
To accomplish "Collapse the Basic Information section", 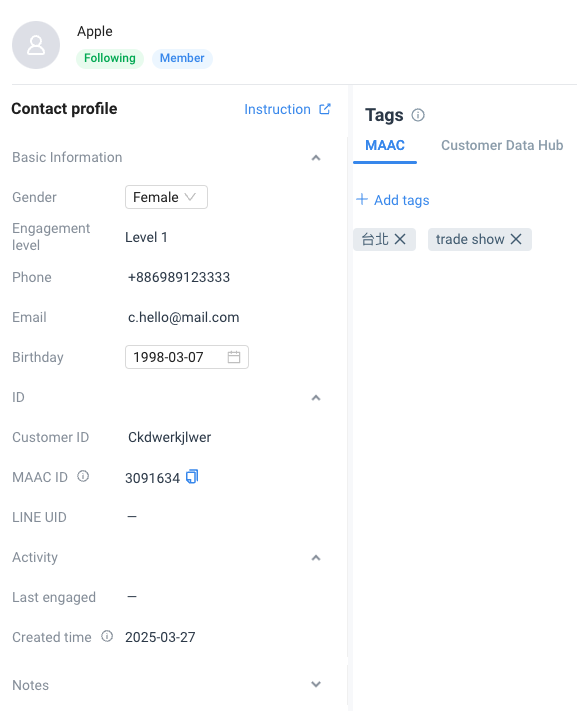I will click(316, 158).
